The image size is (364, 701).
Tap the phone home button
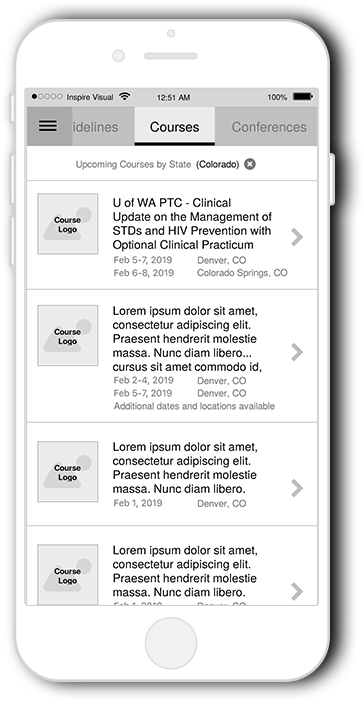pyautogui.click(x=171, y=643)
